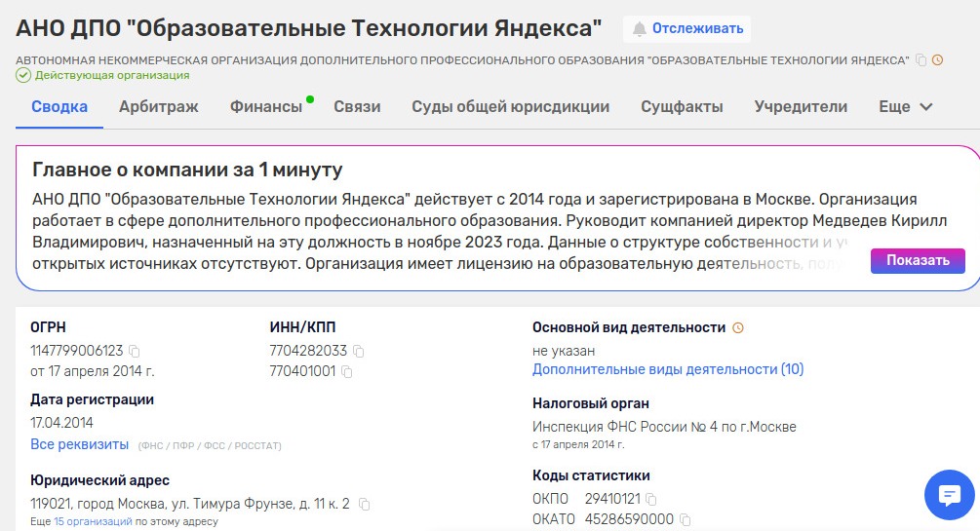Click the ИНН value 7704282033

[308, 351]
